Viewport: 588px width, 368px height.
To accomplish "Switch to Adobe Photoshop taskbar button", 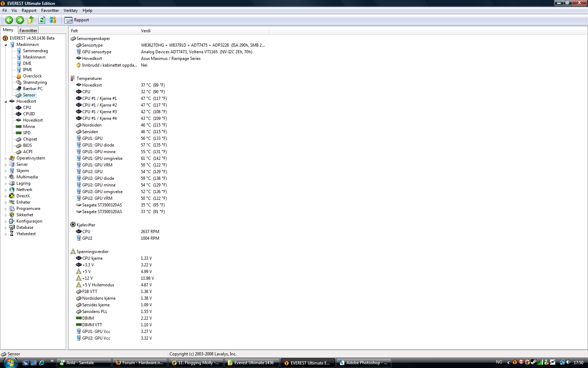I will 364,363.
